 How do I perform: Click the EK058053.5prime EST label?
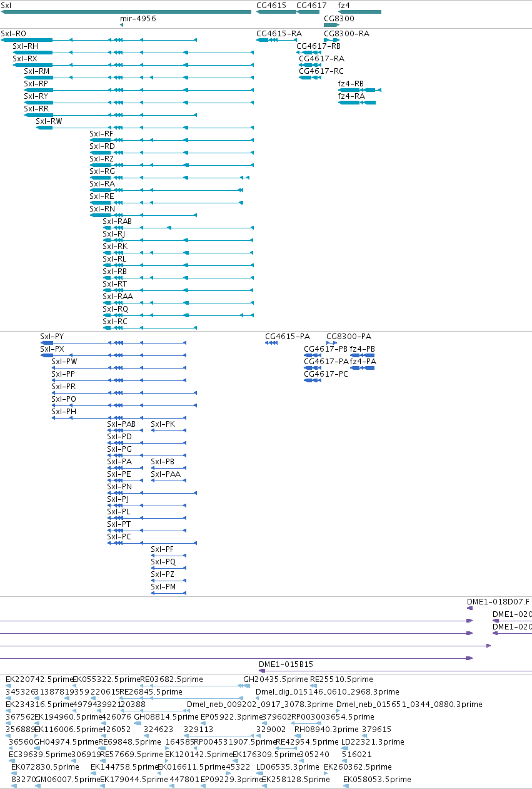click(377, 780)
